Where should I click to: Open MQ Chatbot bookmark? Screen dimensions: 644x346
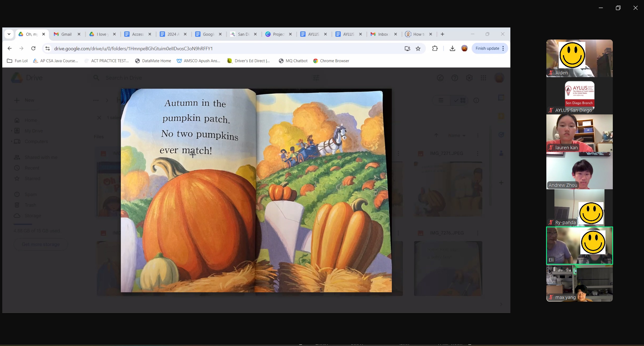pyautogui.click(x=293, y=61)
